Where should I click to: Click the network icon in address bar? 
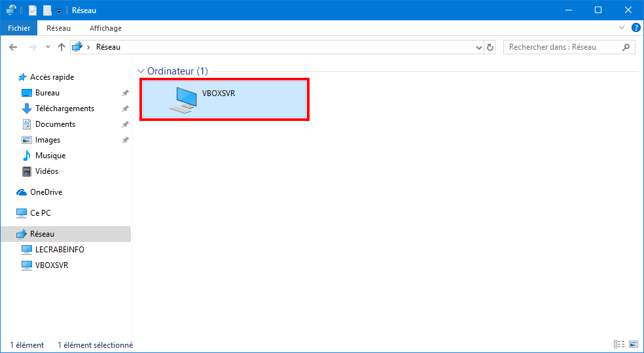tap(77, 47)
